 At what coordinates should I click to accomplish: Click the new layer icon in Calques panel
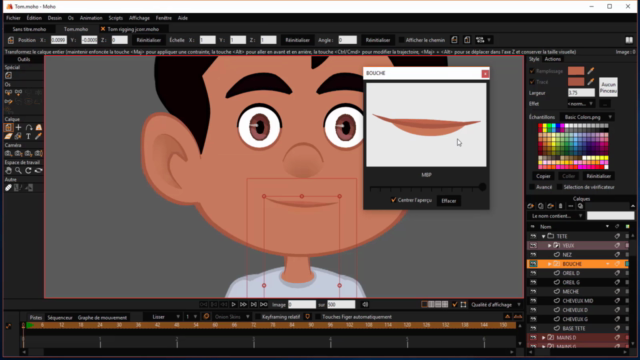(531, 206)
